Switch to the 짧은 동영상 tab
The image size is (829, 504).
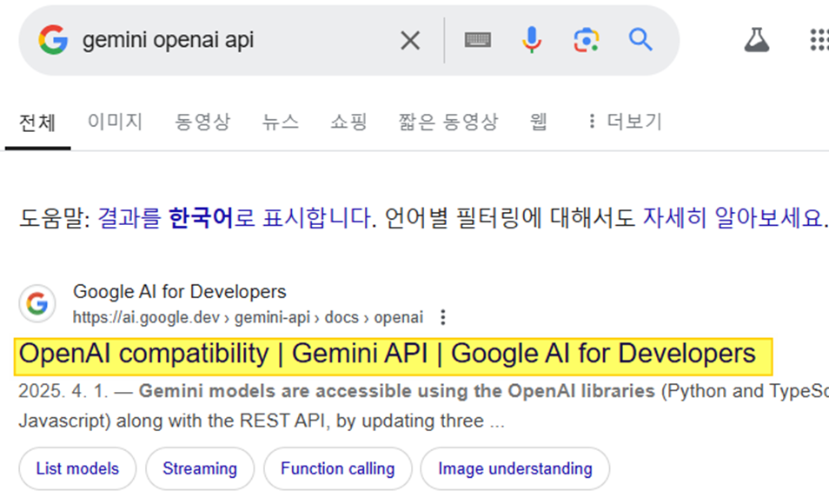pyautogui.click(x=448, y=122)
